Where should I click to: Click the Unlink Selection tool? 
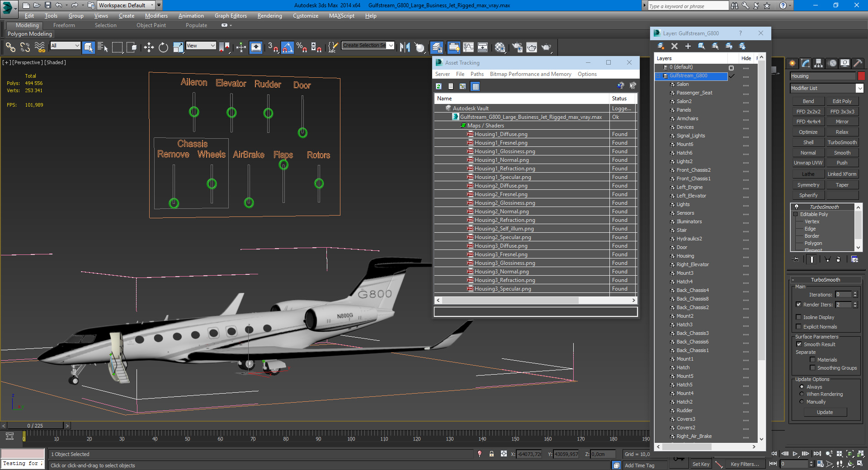(25, 47)
